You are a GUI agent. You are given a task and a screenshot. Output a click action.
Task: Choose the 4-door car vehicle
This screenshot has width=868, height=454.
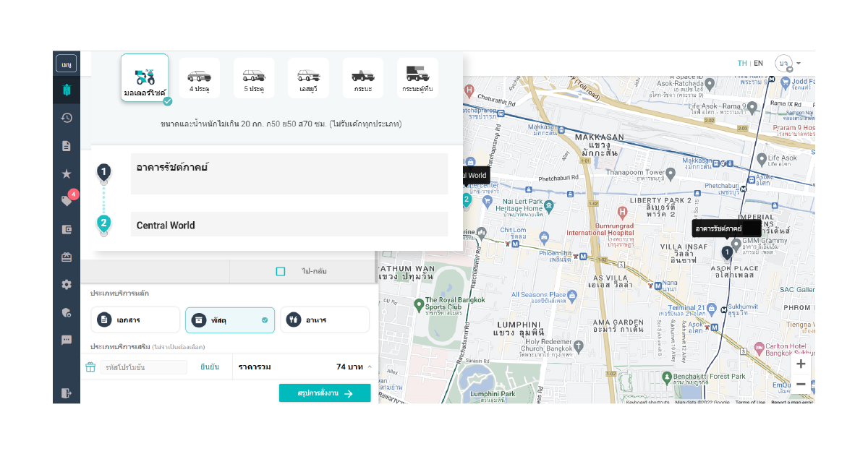[199, 77]
